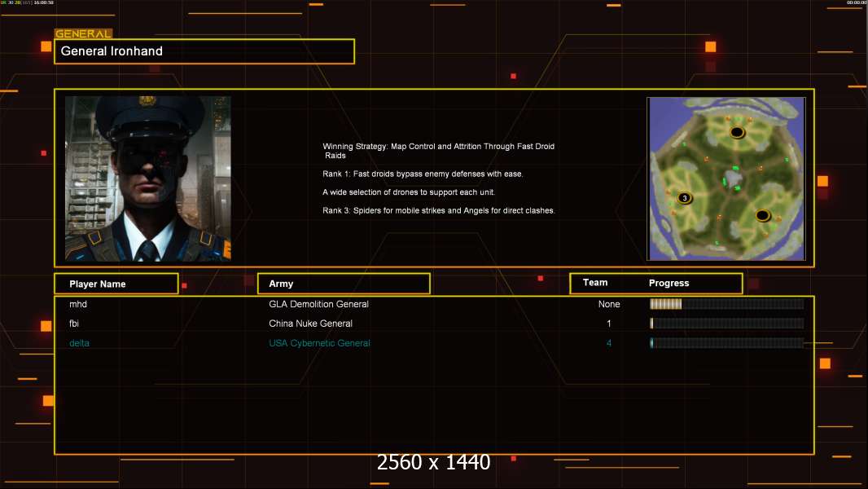Image resolution: width=868 pixels, height=489 pixels.
Task: Select start position 3 on minimap
Action: coord(685,198)
